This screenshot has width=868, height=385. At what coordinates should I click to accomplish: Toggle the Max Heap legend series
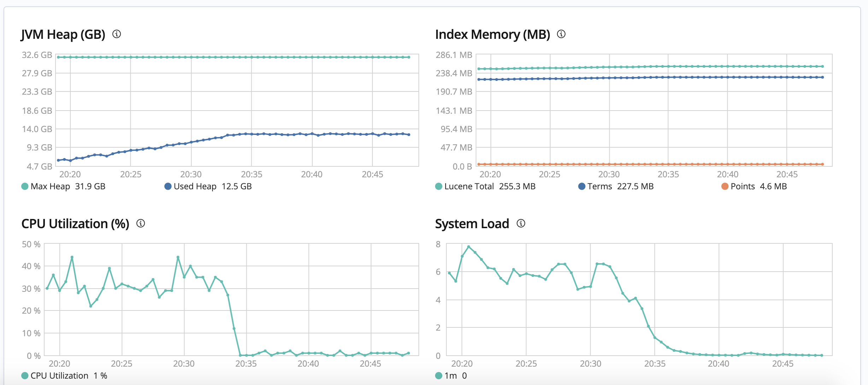(x=64, y=186)
